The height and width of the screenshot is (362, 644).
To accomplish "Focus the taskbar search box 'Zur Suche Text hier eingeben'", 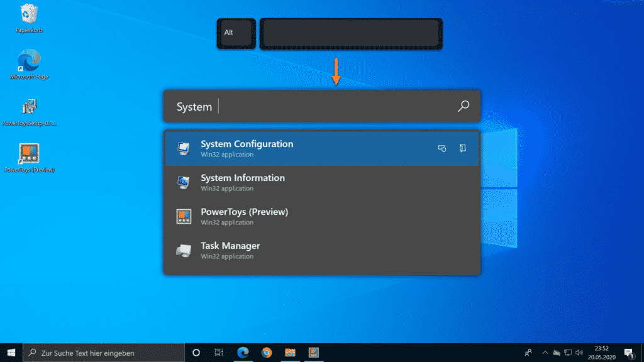I will tap(104, 353).
